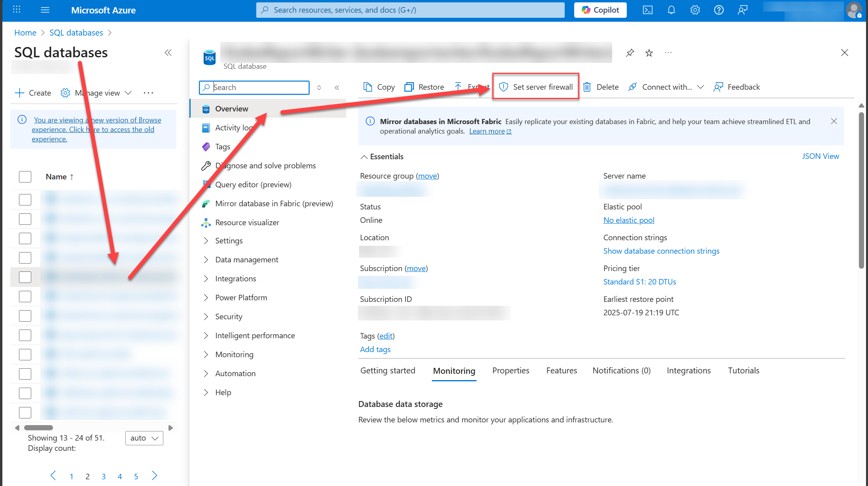
Task: Toggle the select-all checkbox beside Name
Action: pyautogui.click(x=25, y=177)
